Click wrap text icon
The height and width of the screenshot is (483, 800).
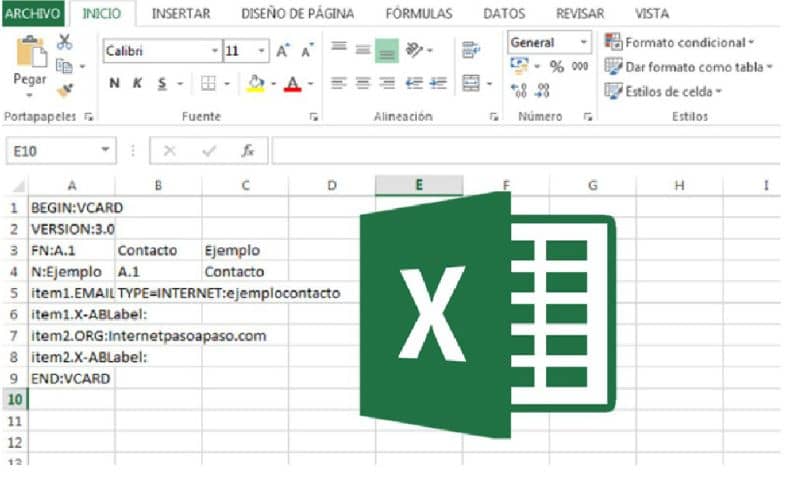click(x=470, y=49)
